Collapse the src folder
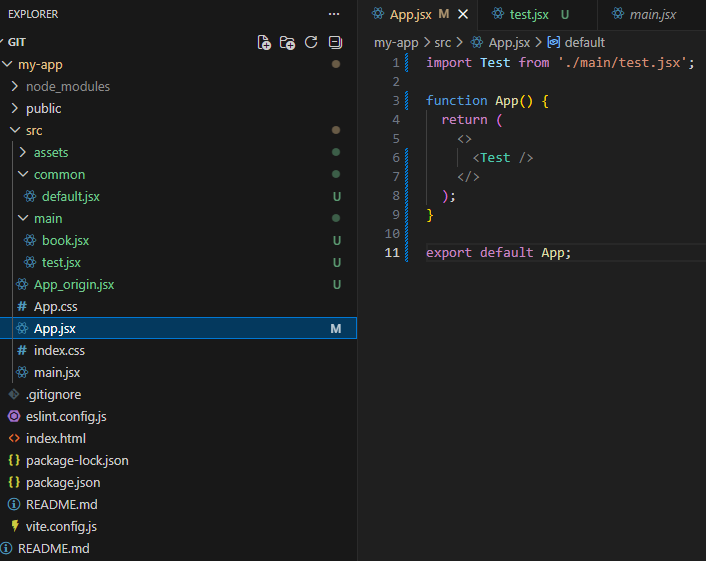 15,130
